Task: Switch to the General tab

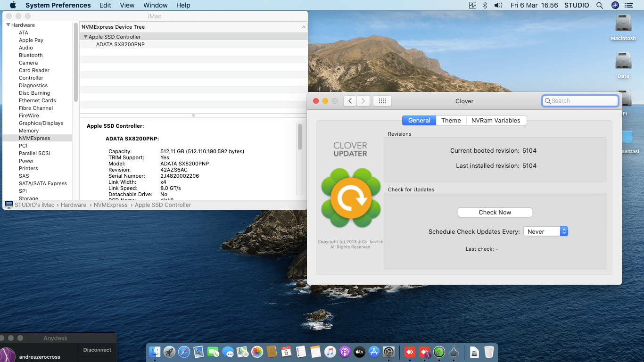Action: point(419,120)
